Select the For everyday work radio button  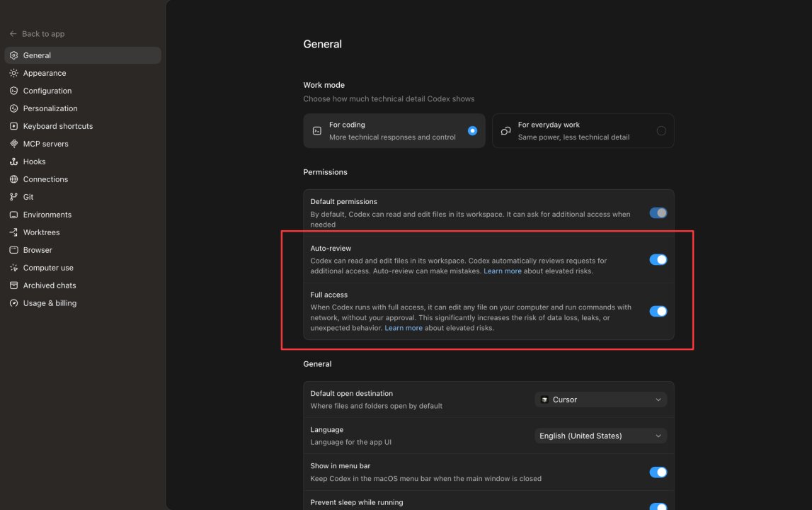(x=661, y=131)
